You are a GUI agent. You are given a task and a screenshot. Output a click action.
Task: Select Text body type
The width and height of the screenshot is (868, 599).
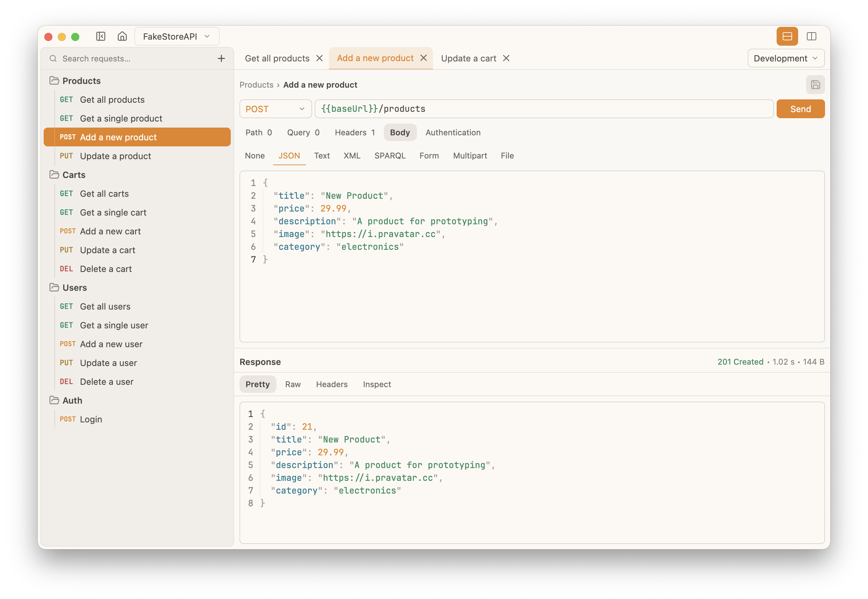(x=322, y=156)
